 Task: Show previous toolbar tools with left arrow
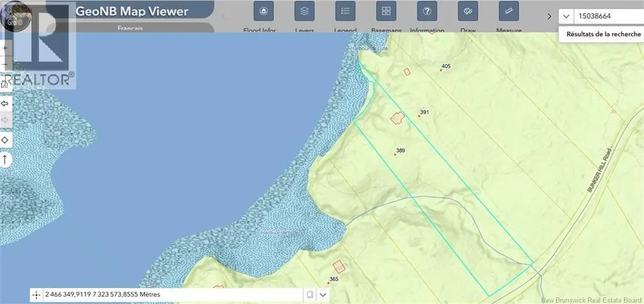(223, 16)
